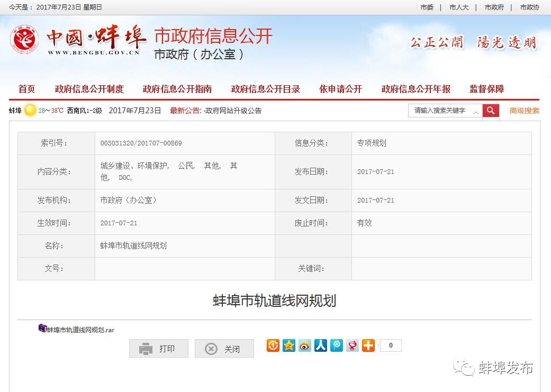Open 高级搜索 advanced search
This screenshot has height=392, width=551.
click(x=524, y=111)
